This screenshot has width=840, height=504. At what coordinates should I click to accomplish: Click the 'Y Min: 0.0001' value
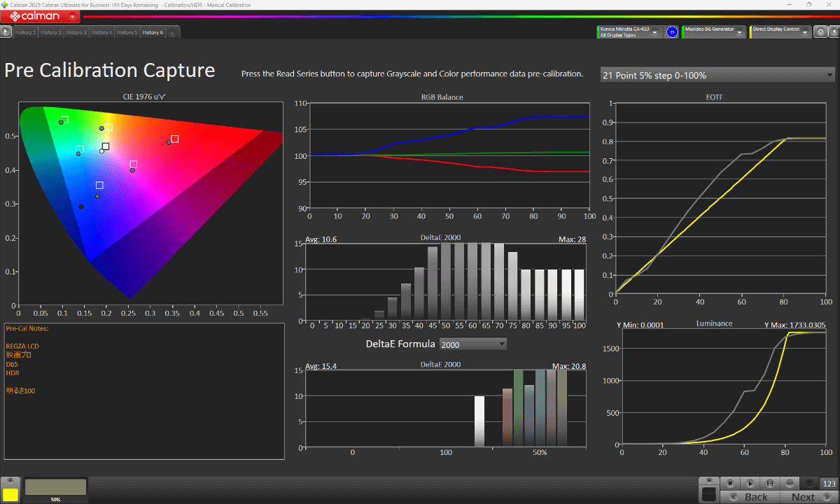[x=640, y=324]
